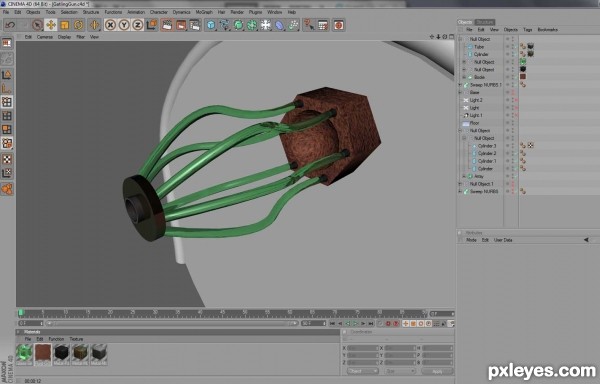Collapse the top Null Object node
The image size is (600, 384).
tap(460, 39)
